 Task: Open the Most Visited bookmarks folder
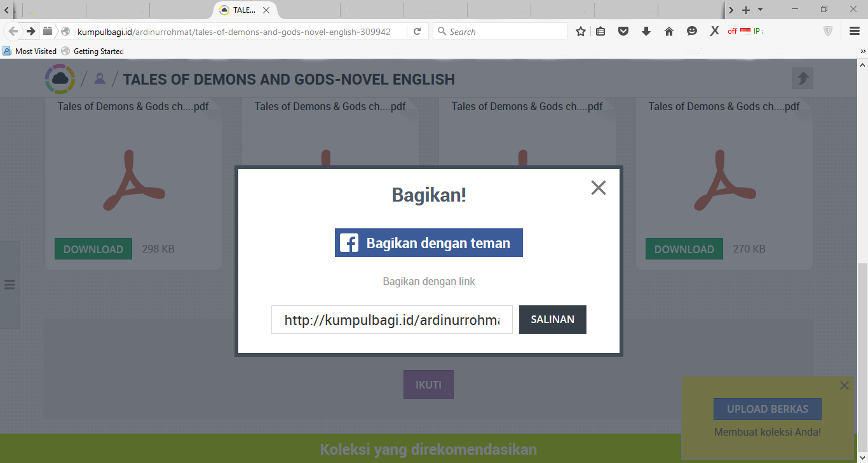[30, 51]
